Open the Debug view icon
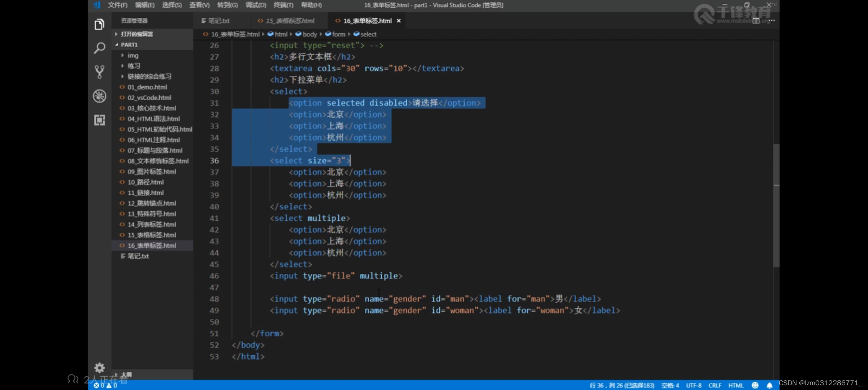The height and width of the screenshot is (390, 868). (x=99, y=96)
